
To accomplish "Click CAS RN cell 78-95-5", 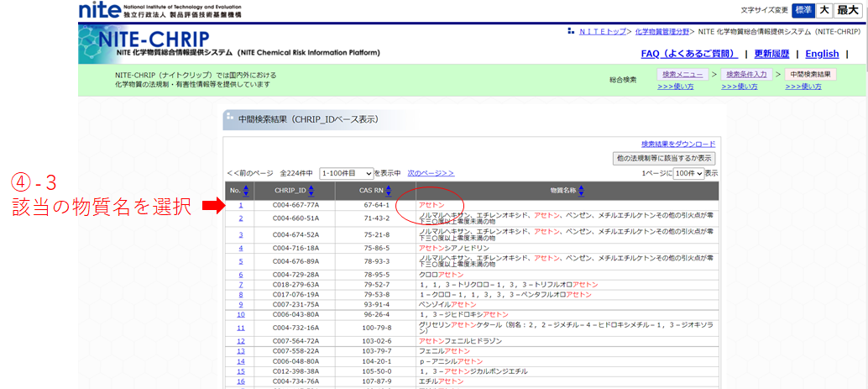I will tap(376, 275).
